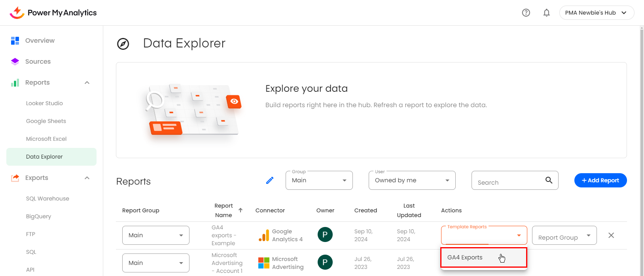The width and height of the screenshot is (644, 276).
Task: Open the User 'Owned by me' dropdown
Action: [412, 180]
